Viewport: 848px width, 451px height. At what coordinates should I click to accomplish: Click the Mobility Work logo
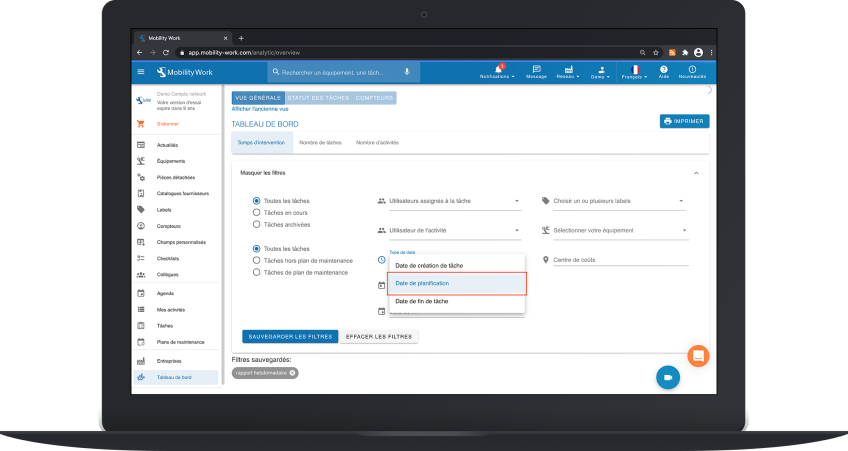coord(184,72)
